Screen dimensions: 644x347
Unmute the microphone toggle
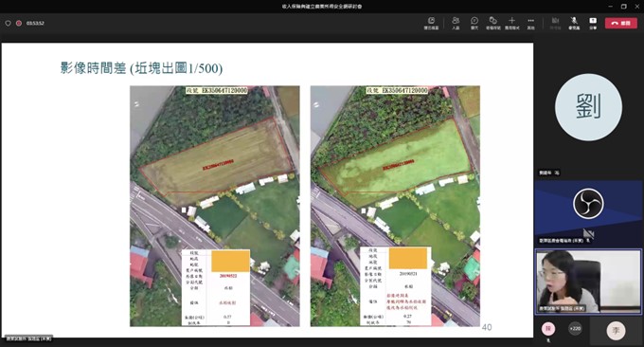pos(574,23)
